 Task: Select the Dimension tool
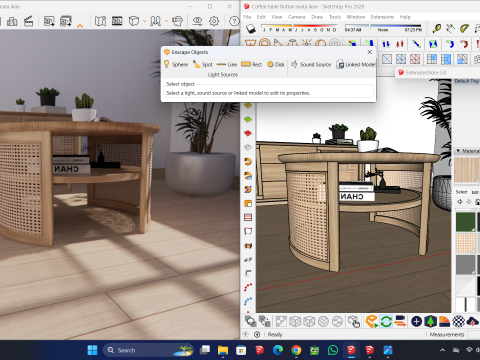pos(450,29)
